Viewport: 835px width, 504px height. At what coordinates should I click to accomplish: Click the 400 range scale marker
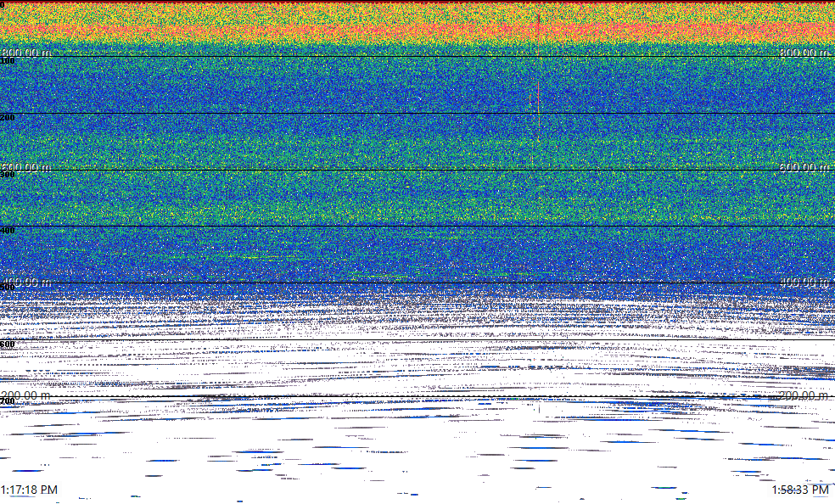pos(8,231)
